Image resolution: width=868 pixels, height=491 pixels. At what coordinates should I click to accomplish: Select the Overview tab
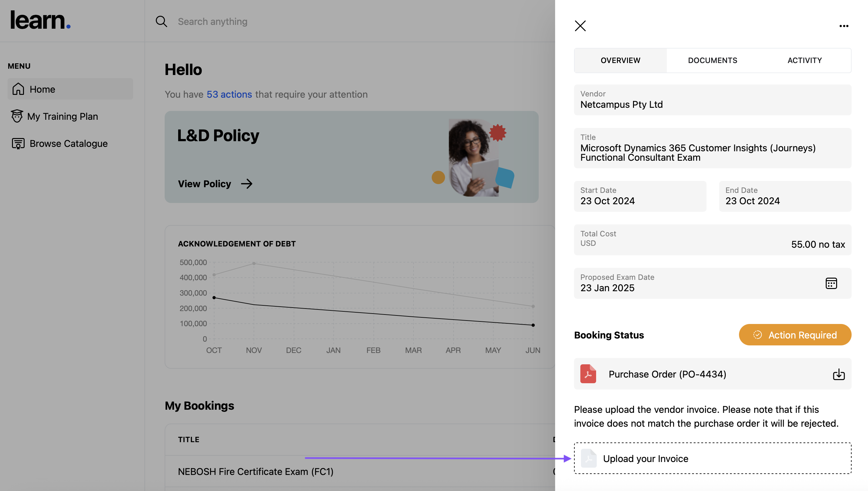(x=620, y=61)
